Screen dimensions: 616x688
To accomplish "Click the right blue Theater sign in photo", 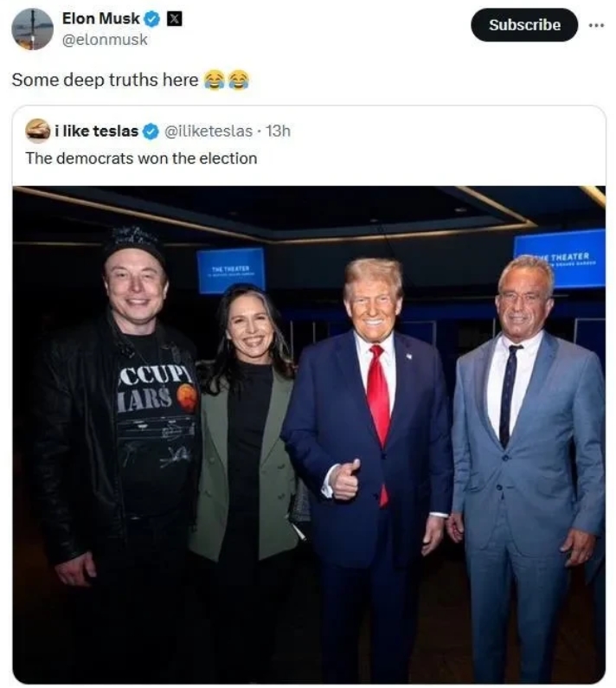I will (x=561, y=259).
